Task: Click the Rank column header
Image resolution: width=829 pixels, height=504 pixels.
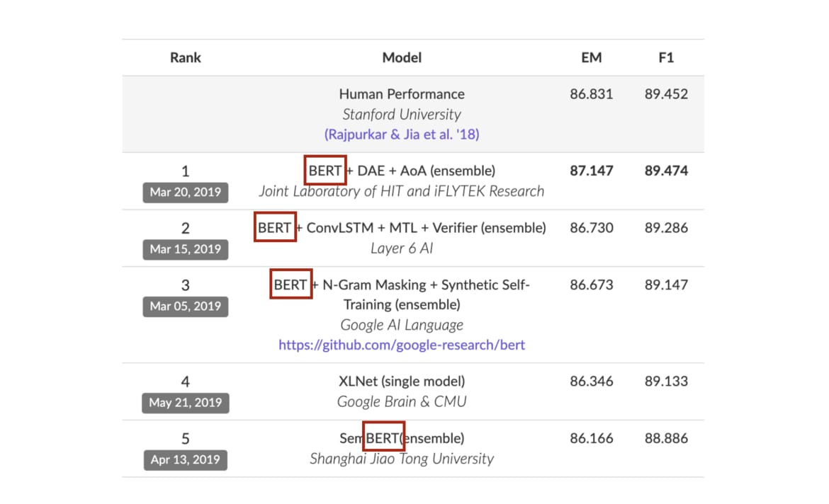Action: 186,58
